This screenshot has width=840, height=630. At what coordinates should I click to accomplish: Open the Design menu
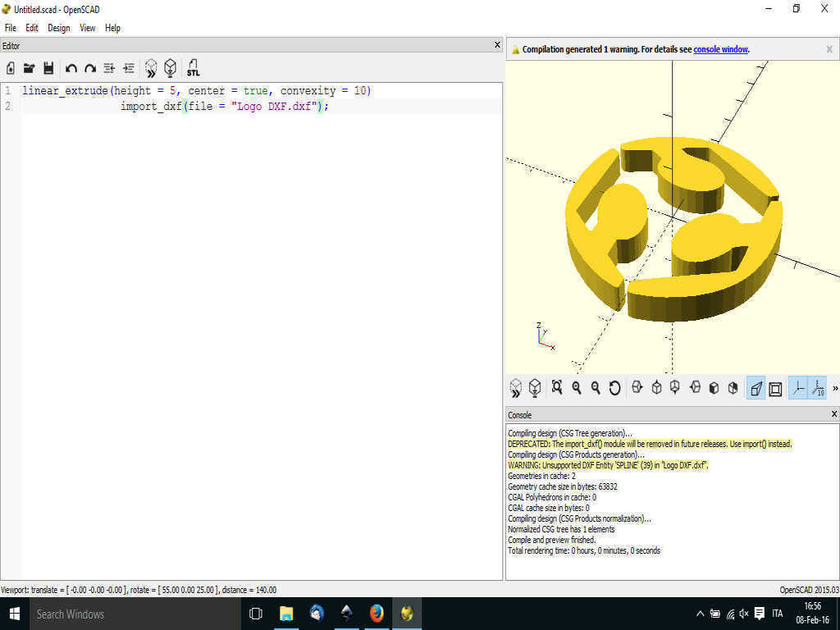59,28
